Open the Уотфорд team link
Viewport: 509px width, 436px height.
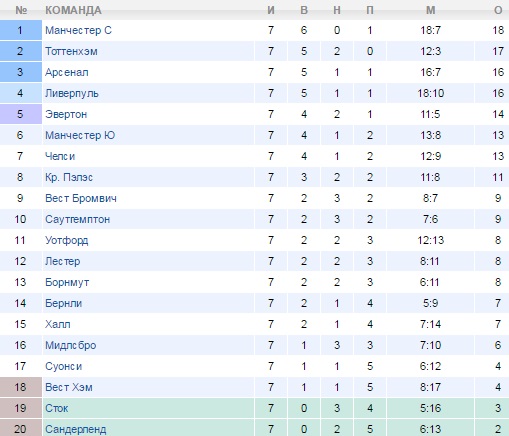tap(67, 240)
